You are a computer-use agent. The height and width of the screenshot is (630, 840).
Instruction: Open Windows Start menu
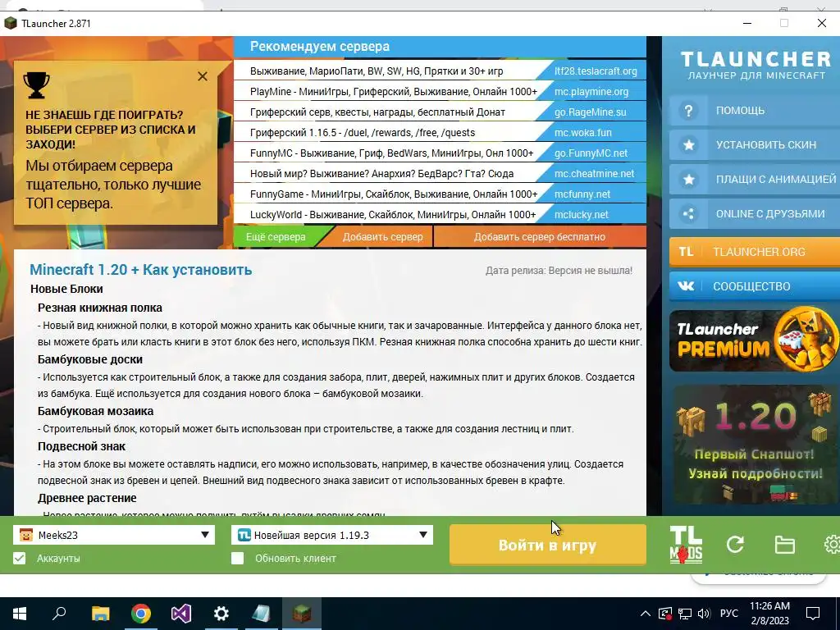coord(20,613)
